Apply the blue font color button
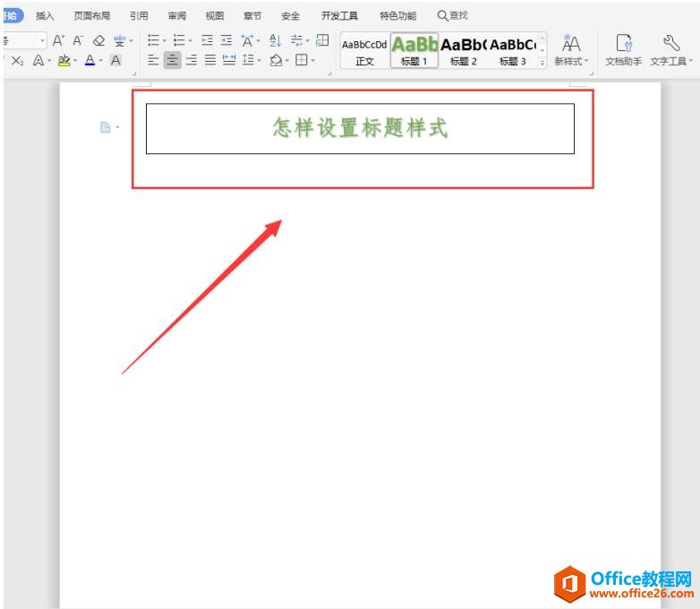The image size is (700, 609). [90, 60]
